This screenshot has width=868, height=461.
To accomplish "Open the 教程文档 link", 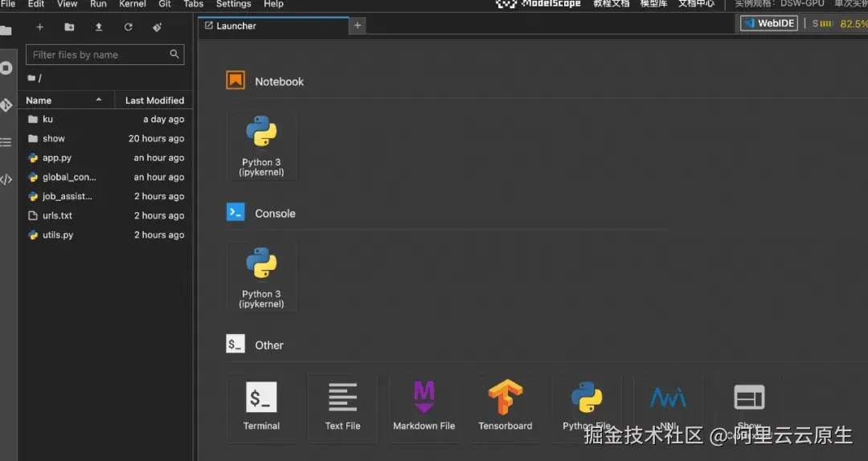I will coord(611,4).
